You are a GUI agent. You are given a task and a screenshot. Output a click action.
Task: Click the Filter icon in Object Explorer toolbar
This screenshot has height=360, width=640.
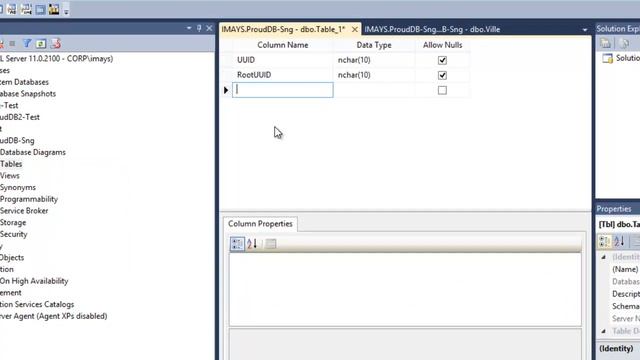tap(27, 43)
